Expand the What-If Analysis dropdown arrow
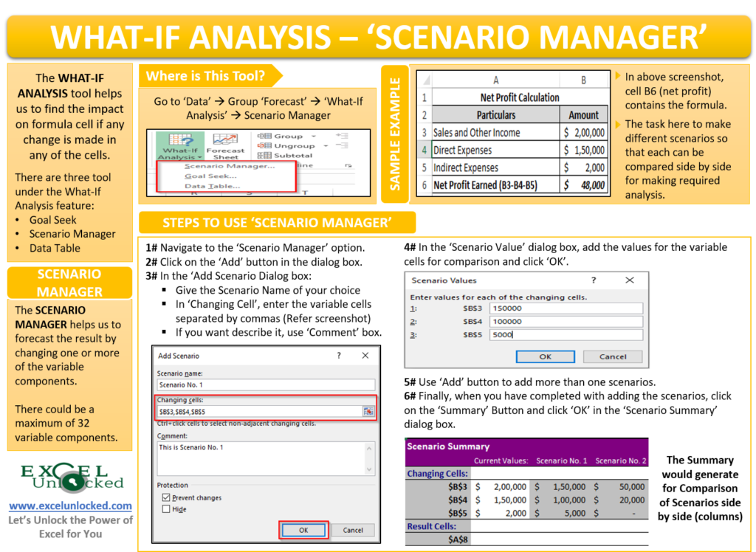This screenshot has height=552, width=756. tap(200, 156)
